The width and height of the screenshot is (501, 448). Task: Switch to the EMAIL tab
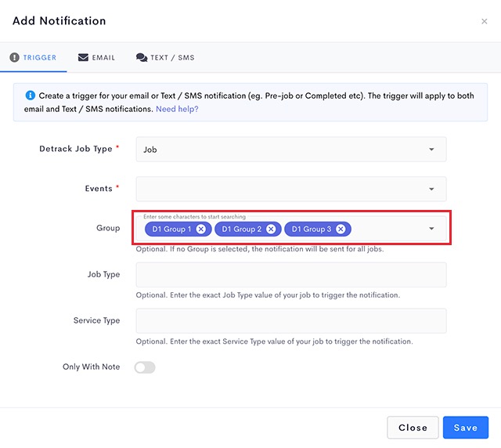pyautogui.click(x=96, y=57)
